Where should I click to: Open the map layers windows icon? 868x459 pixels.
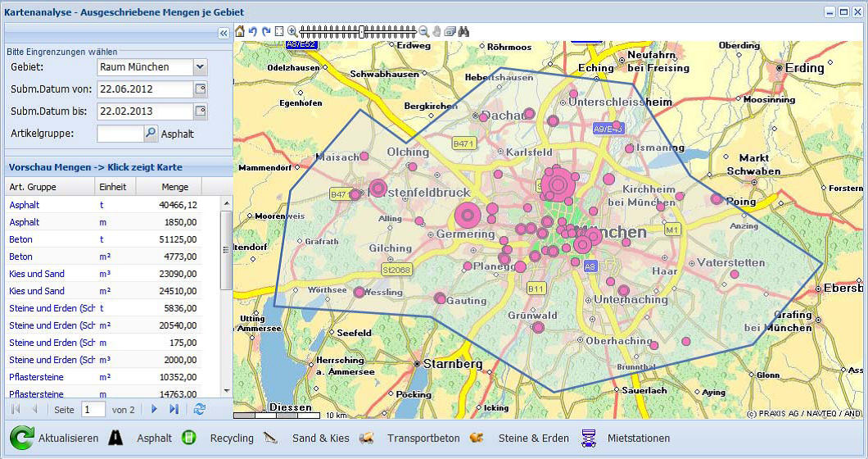(450, 31)
